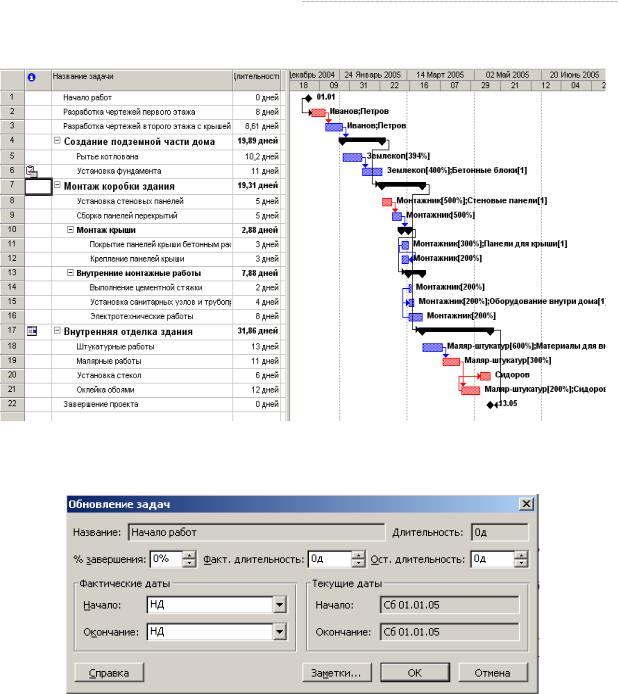Click the Gantt bar labeled Маляр-штукатур[300%]
Screen dimensions: 618x694
451,362
